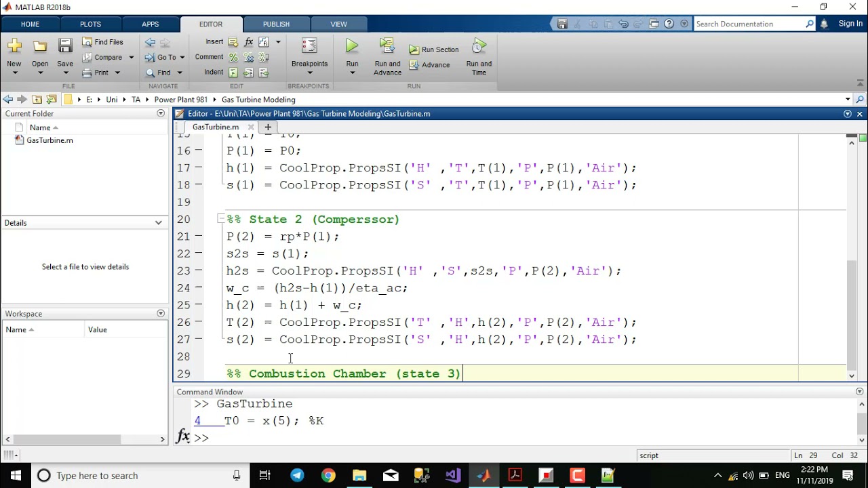Viewport: 868px width, 488px height.
Task: Open Help question mark icon
Action: (669, 24)
